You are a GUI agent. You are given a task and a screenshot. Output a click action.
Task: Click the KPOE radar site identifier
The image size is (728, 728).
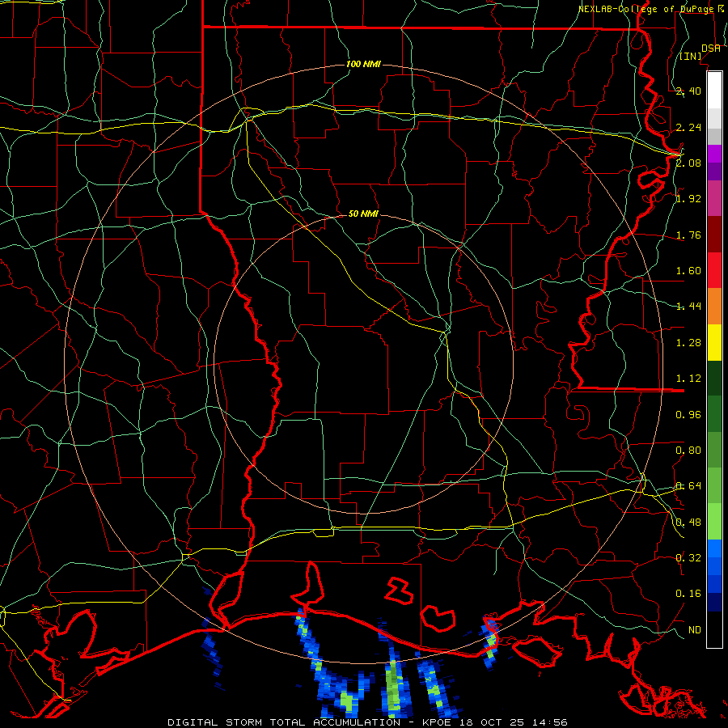click(x=437, y=722)
